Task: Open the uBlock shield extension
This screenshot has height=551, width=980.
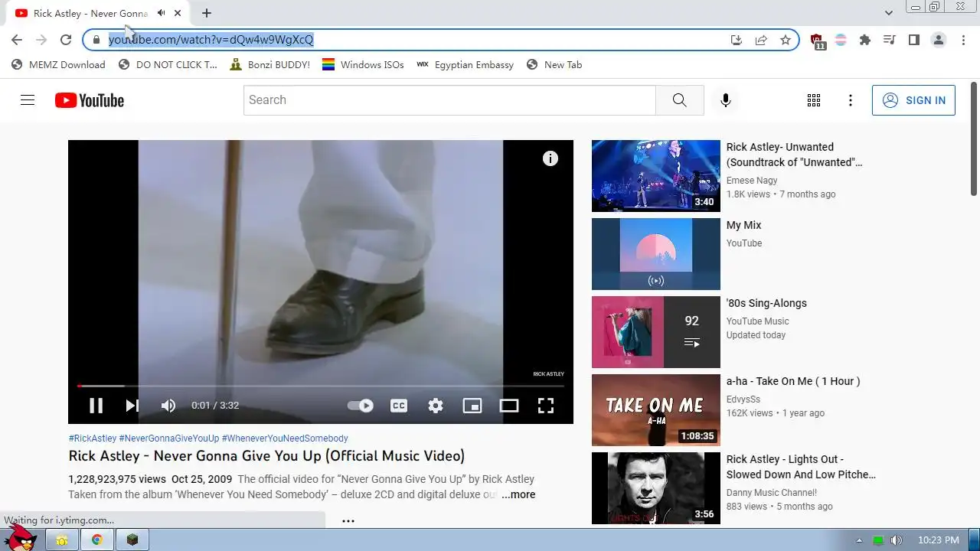Action: [817, 41]
